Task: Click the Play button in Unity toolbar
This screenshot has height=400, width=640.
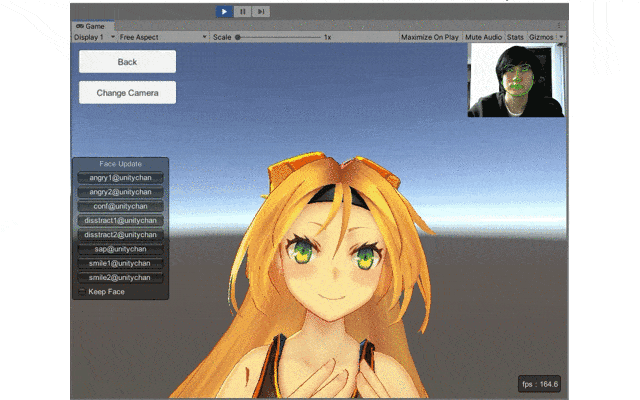Action: tap(224, 11)
